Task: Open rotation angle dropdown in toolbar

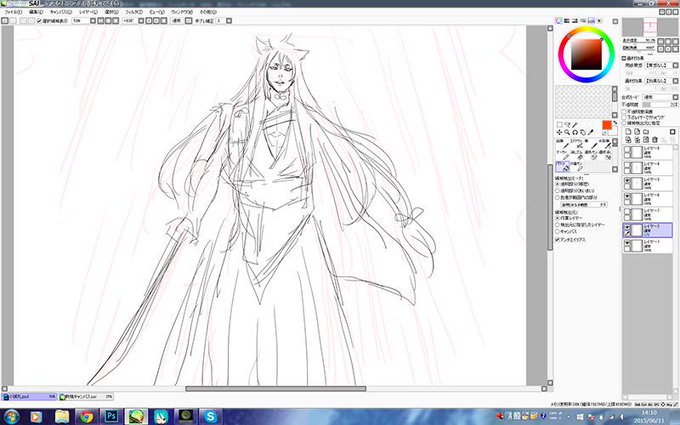Action: pyautogui.click(x=141, y=20)
